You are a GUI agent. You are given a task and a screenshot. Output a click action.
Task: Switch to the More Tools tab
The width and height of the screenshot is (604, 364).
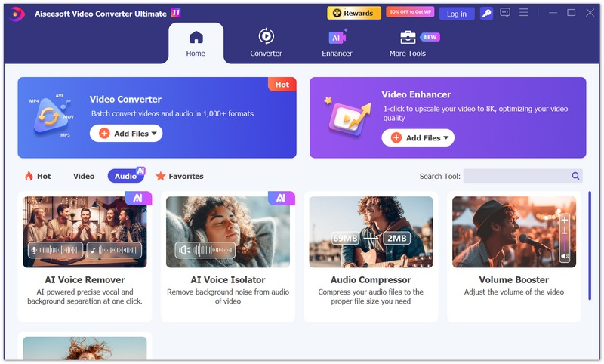(407, 43)
